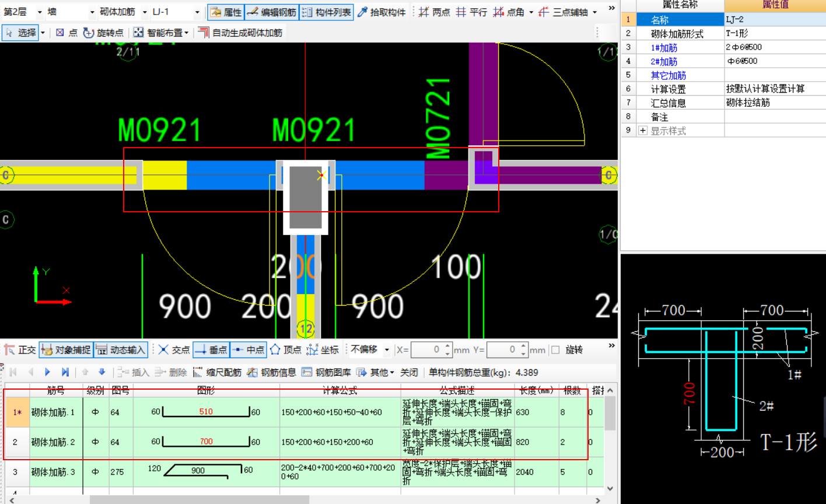Enable the 旋转 rotation checkbox
Image resolution: width=826 pixels, height=504 pixels.
[x=556, y=350]
